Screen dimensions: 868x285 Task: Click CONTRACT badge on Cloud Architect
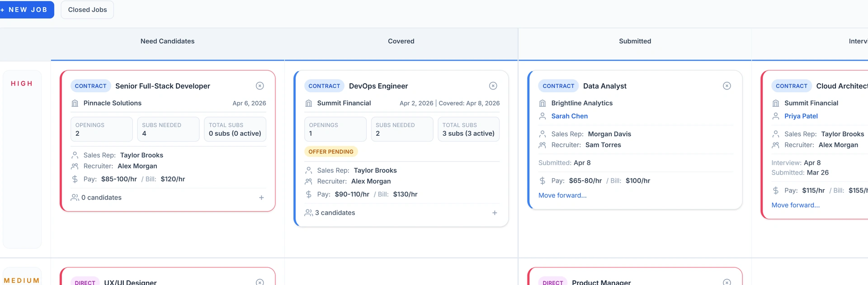point(792,86)
